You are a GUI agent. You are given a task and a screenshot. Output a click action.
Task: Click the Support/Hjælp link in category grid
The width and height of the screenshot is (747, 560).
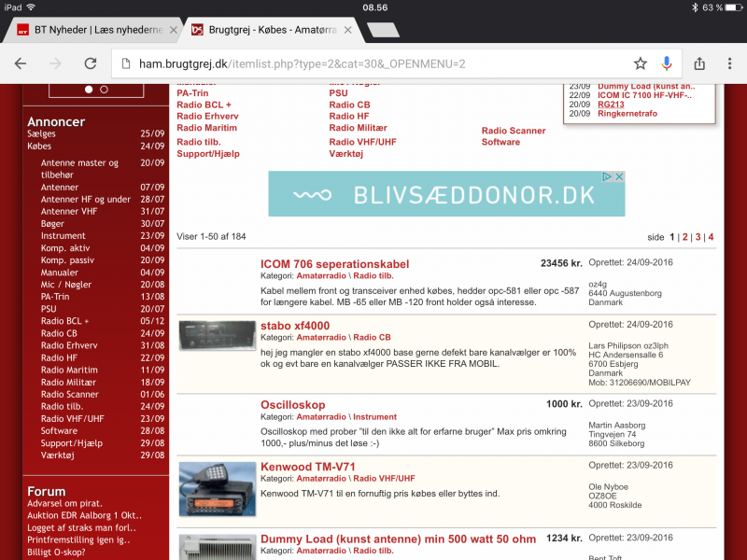pos(208,154)
